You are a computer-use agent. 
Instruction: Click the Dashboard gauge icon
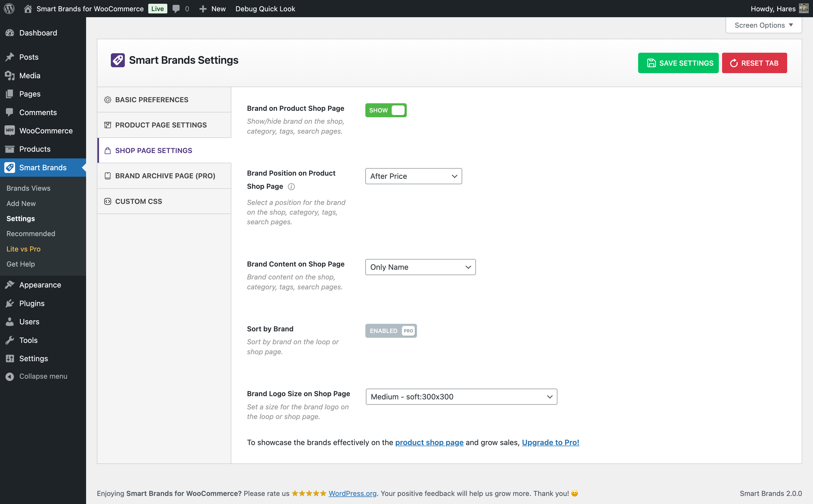[10, 33]
